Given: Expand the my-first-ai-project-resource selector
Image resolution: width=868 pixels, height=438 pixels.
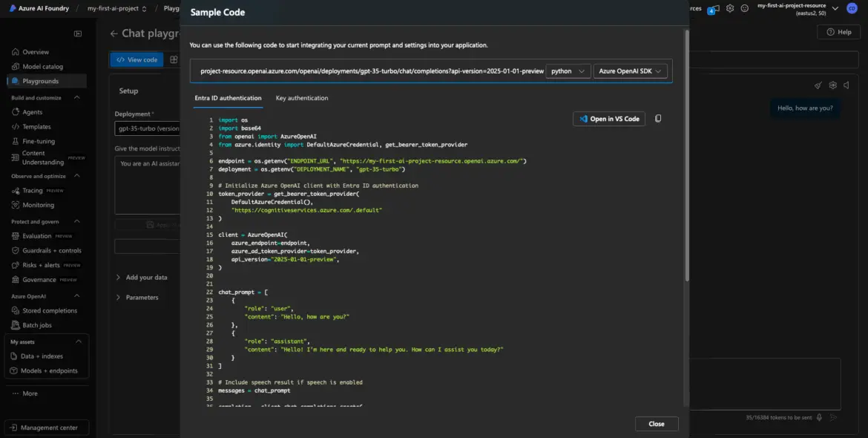Looking at the screenshot, I should coord(835,8).
